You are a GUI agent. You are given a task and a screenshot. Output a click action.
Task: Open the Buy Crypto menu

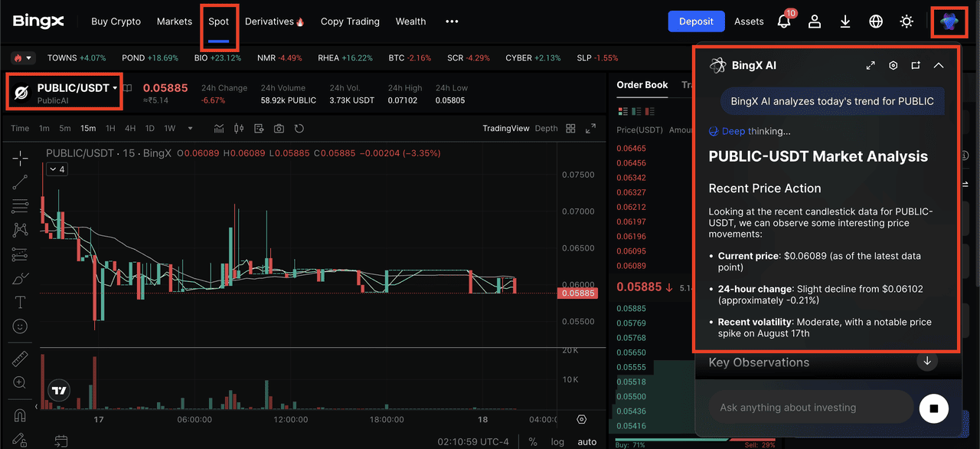click(x=116, y=21)
